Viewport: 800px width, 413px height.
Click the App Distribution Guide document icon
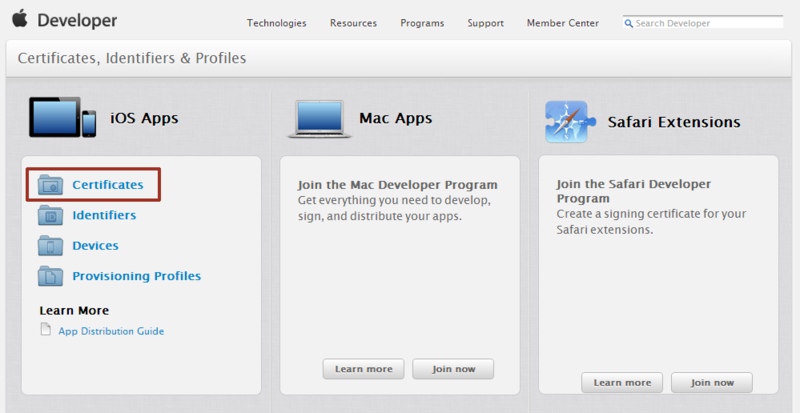[x=45, y=329]
